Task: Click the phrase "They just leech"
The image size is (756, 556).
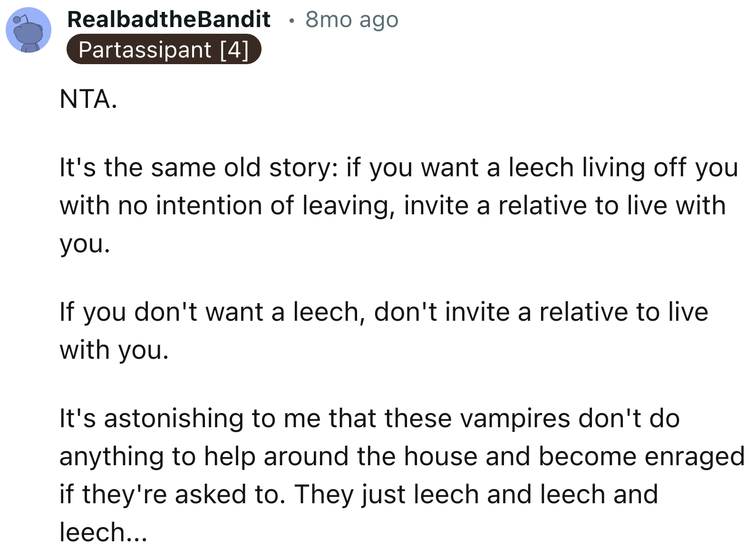Action: click(x=387, y=495)
